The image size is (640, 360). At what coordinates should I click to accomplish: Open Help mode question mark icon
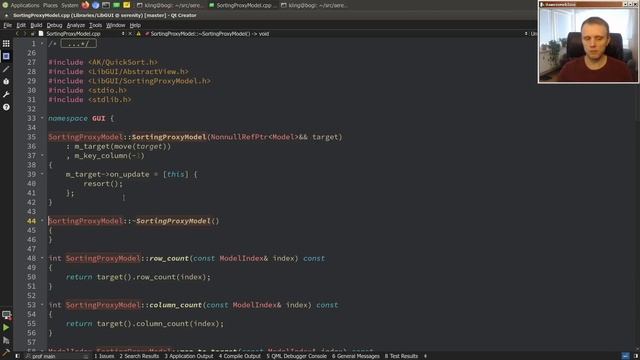coord(6,107)
